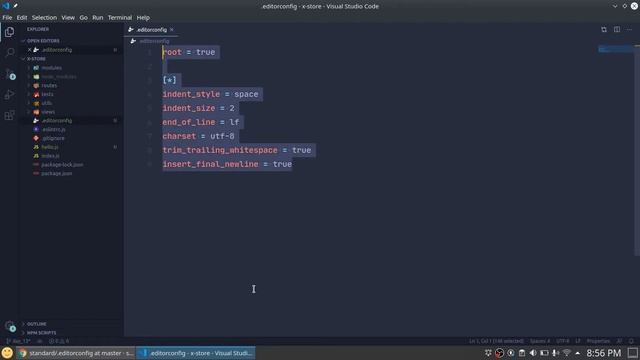Click the microphone icon in system tray
This screenshot has height=360, width=640.
pyautogui.click(x=555, y=353)
